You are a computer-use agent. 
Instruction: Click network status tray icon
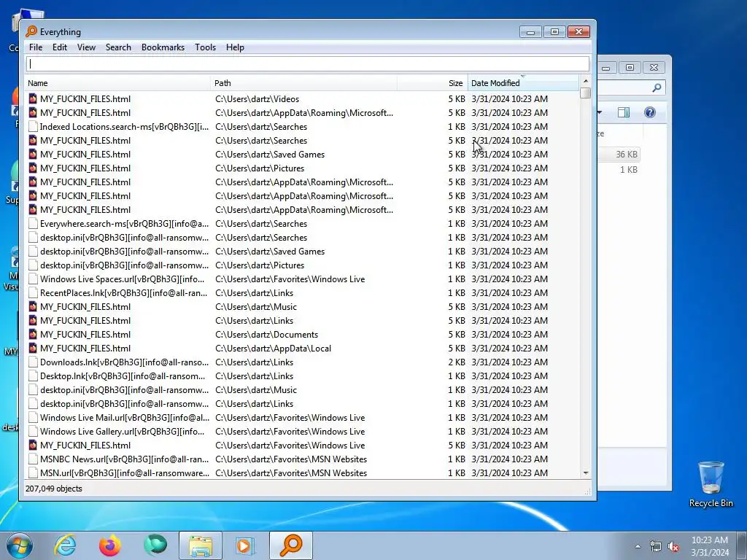point(656,546)
